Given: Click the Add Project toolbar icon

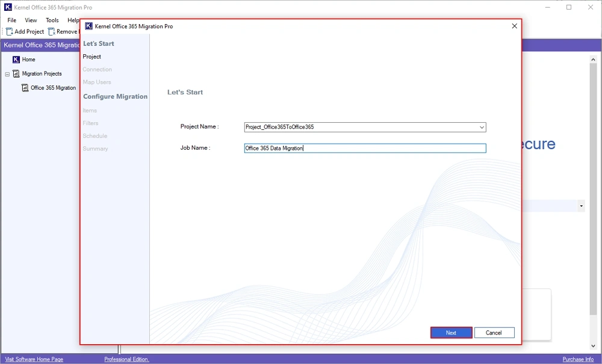Looking at the screenshot, I should [8, 31].
